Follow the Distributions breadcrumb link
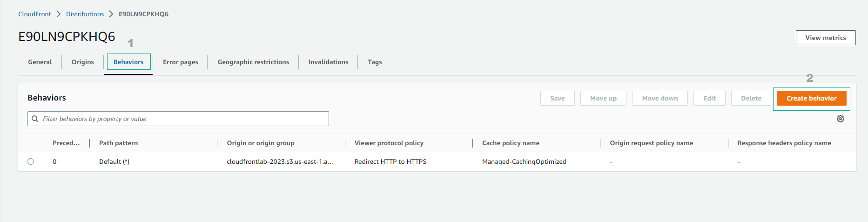This screenshot has width=868, height=222. tap(85, 14)
